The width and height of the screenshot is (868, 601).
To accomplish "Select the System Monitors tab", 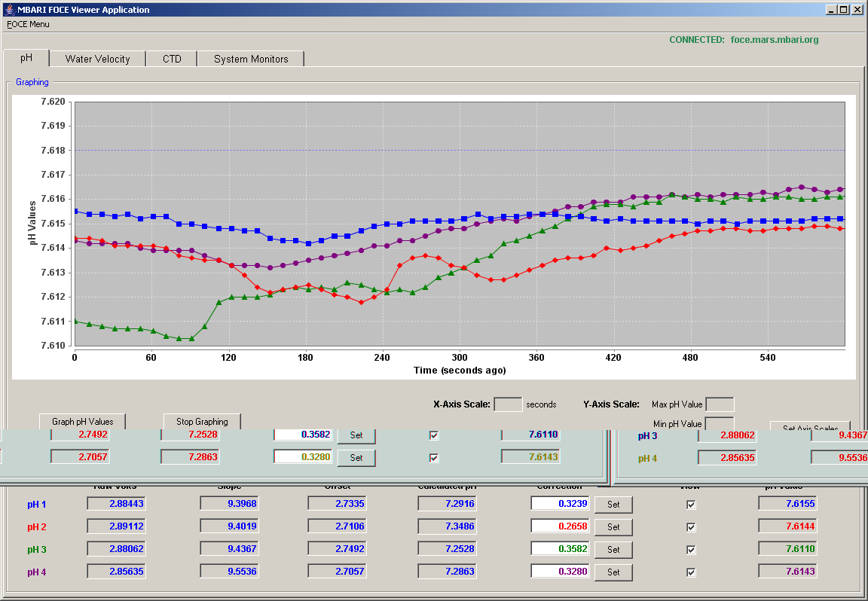I will click(x=251, y=59).
